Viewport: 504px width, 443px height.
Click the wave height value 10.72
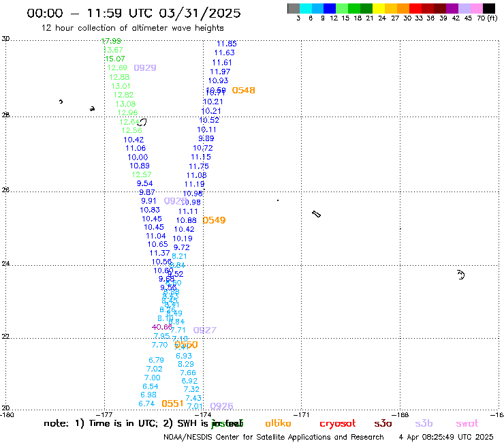point(203,148)
